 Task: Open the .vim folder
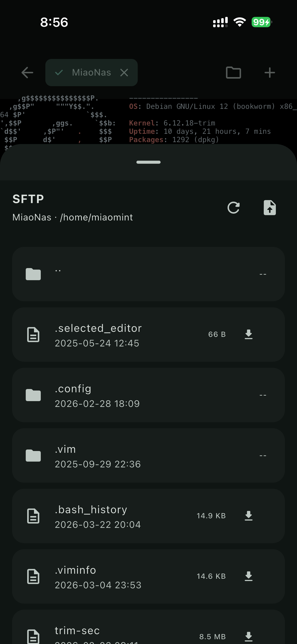tap(148, 456)
